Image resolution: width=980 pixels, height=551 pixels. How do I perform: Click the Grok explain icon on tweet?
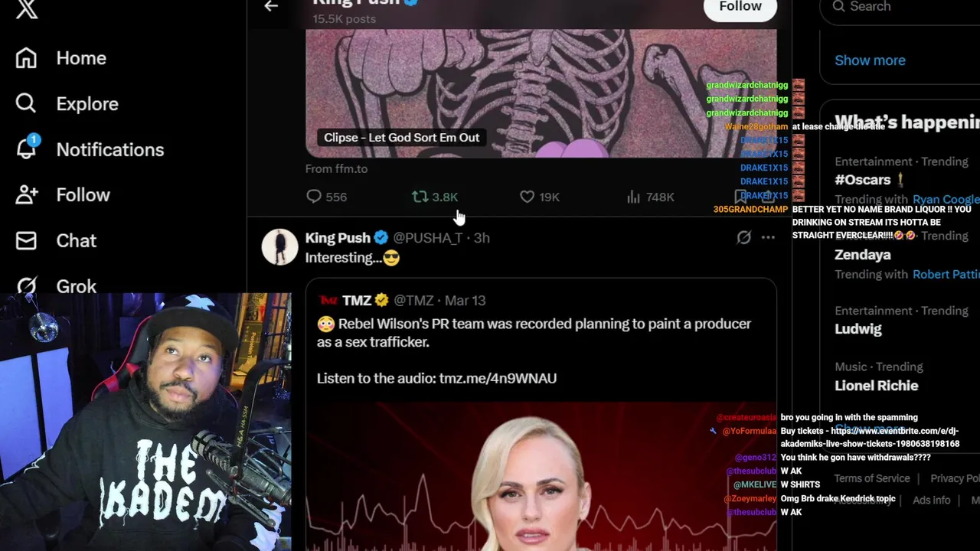point(743,237)
